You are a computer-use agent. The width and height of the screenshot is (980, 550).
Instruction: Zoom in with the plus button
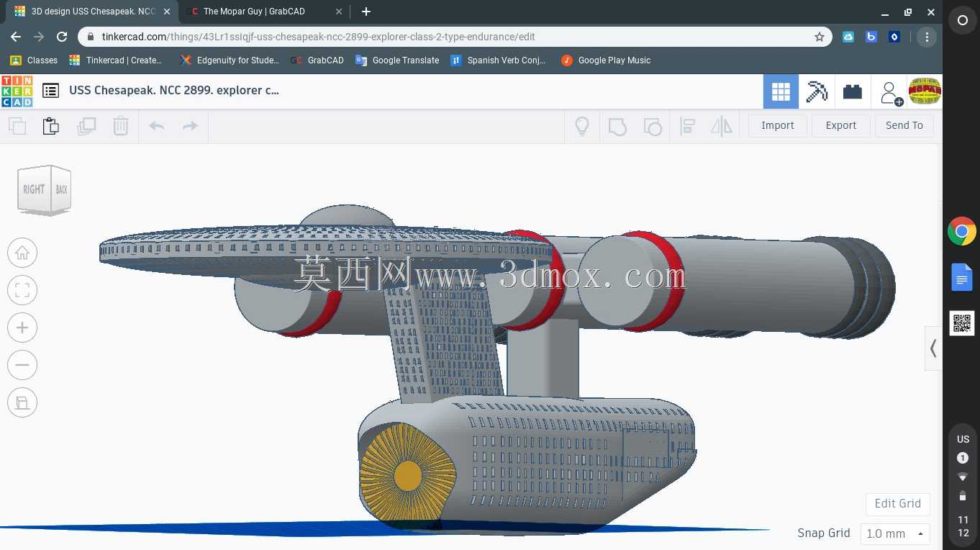tap(22, 328)
